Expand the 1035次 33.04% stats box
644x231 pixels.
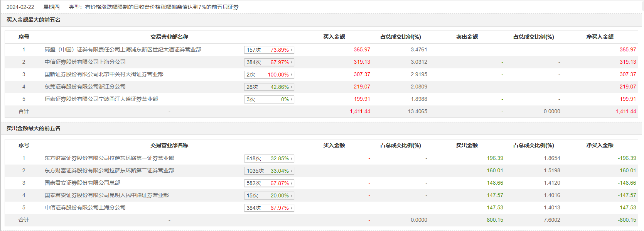click(269, 171)
